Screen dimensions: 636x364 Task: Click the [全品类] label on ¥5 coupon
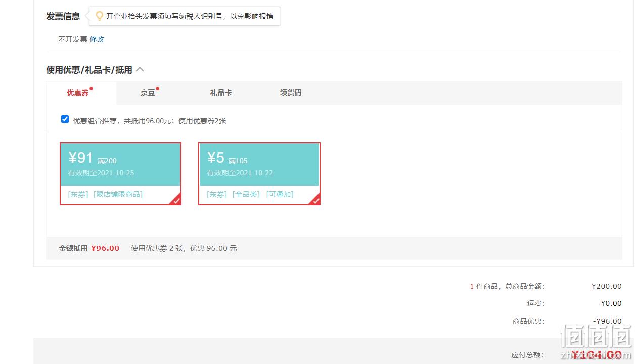[x=246, y=194]
